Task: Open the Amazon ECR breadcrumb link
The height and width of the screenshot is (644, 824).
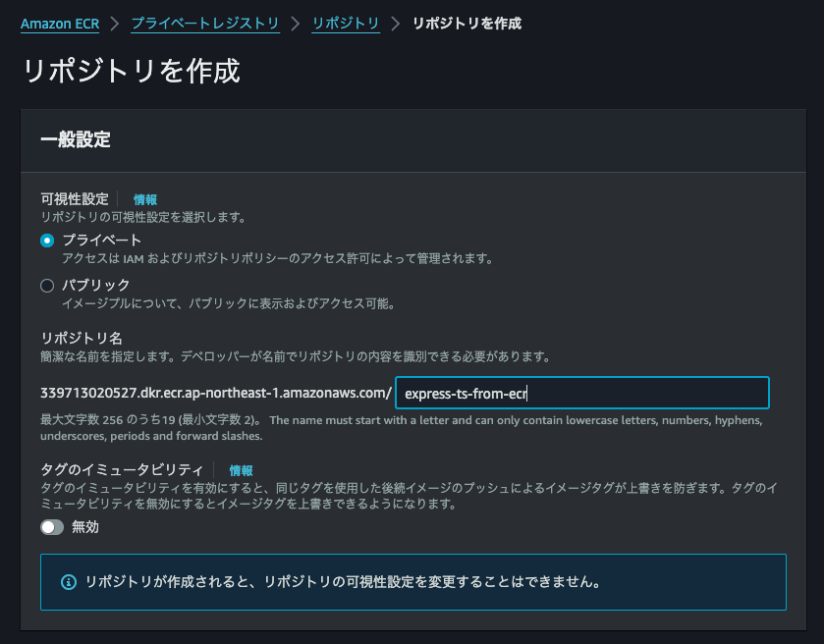Action: [60, 23]
